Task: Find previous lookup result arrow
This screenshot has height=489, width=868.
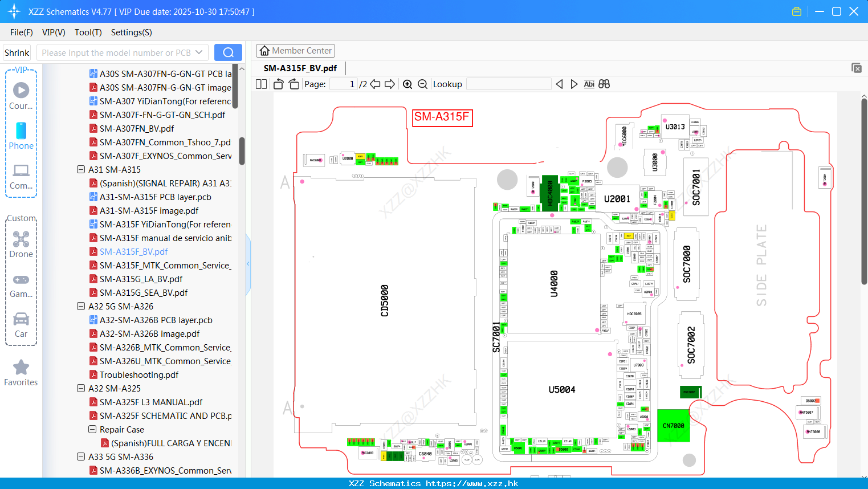Action: pyautogui.click(x=559, y=84)
